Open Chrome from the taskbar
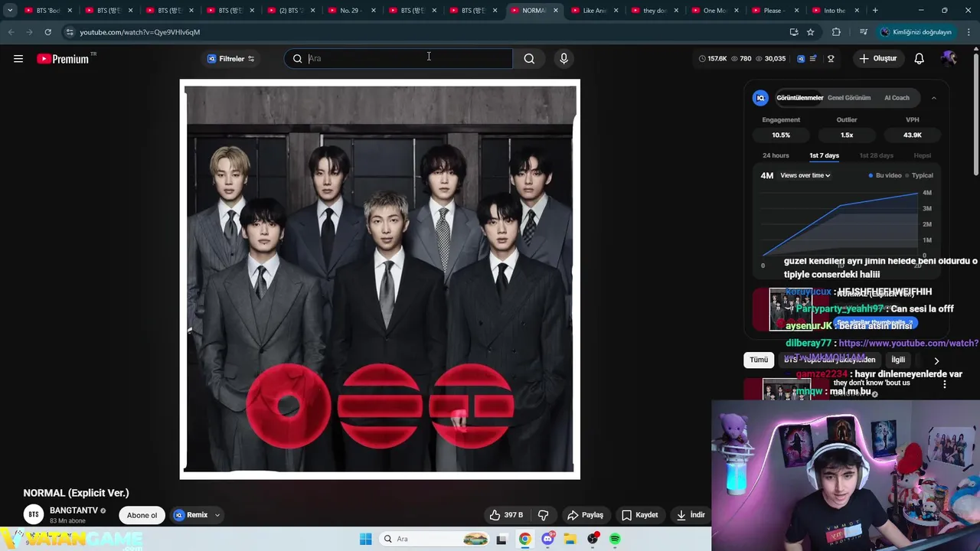 pyautogui.click(x=524, y=539)
